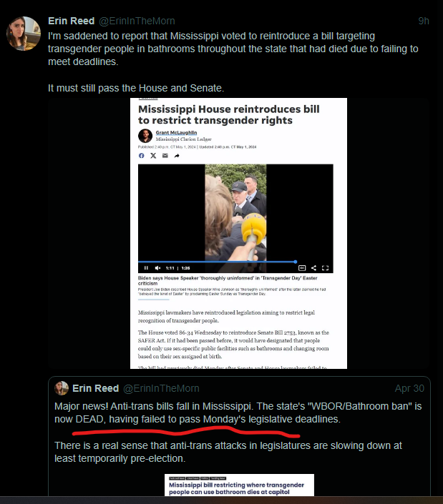
Task: Pause the embedded Biden video
Action: pyautogui.click(x=146, y=268)
